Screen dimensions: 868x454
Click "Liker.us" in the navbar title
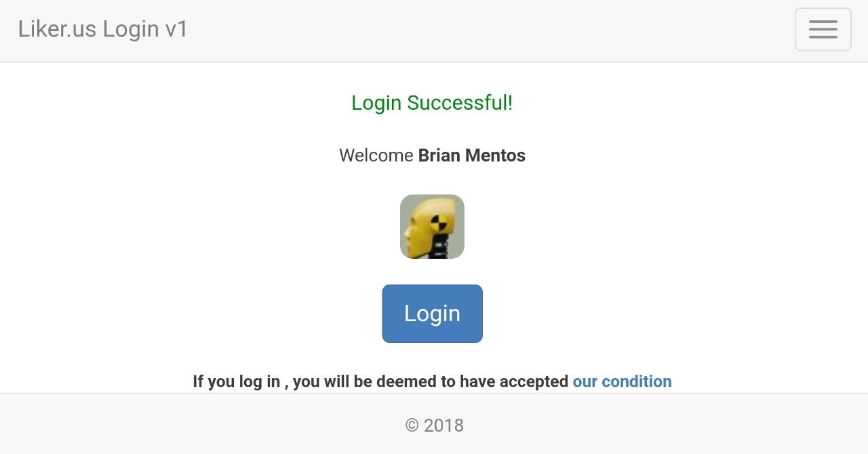point(57,30)
